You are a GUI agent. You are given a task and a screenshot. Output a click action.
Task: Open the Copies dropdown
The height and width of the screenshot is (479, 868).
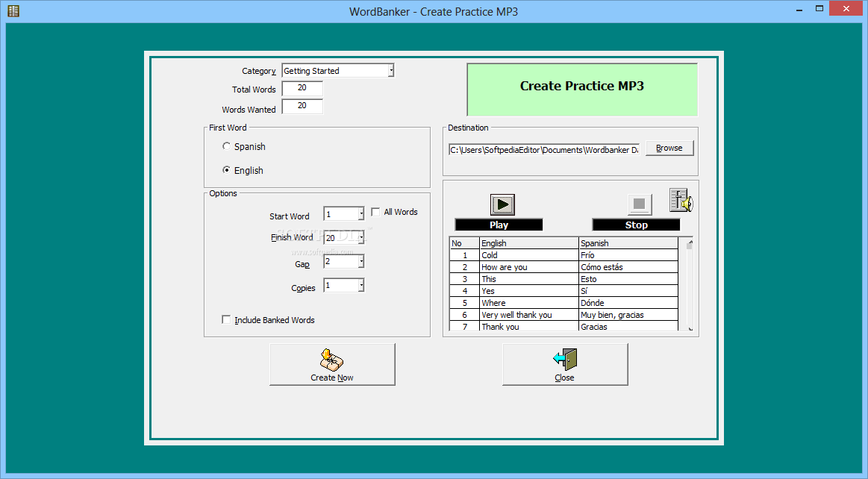pos(361,286)
